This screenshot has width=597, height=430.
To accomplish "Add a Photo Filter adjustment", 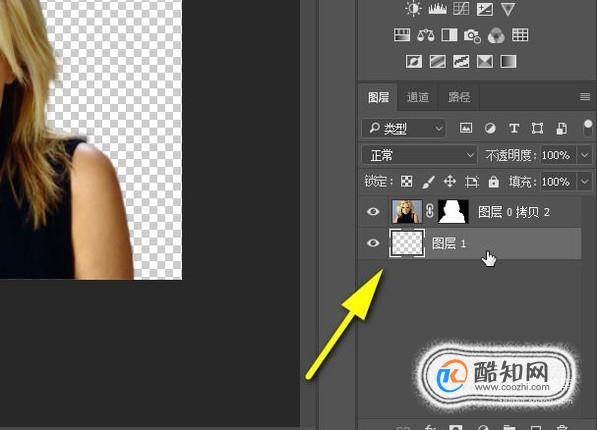I will 472,36.
